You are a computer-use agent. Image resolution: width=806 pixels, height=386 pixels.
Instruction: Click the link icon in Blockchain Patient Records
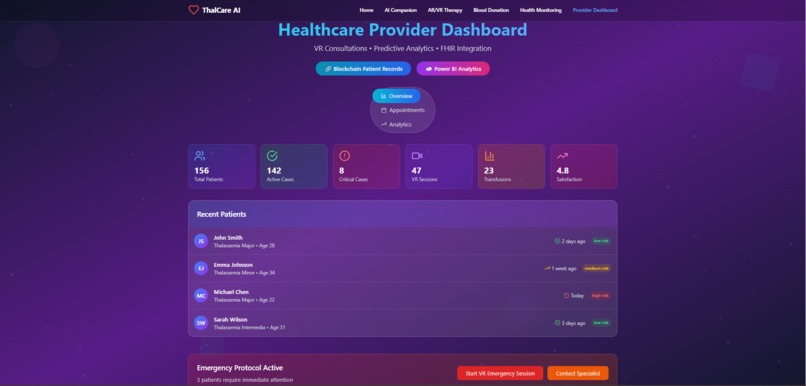coord(328,69)
